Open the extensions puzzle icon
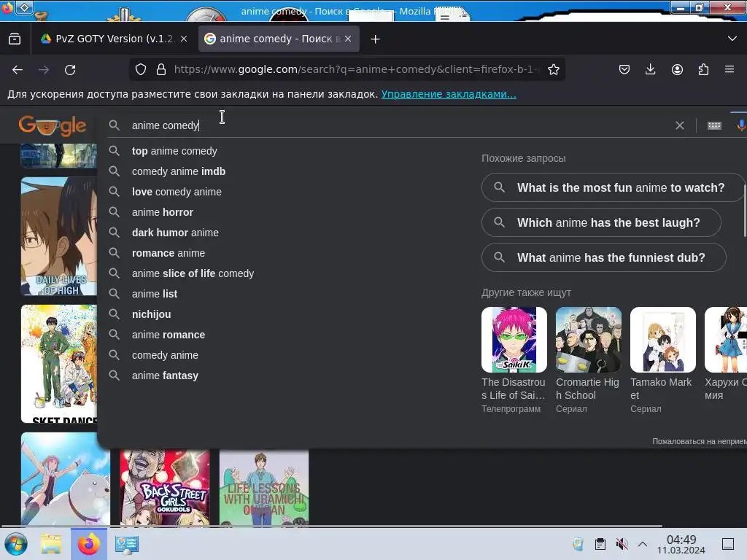The height and width of the screenshot is (560, 747). (703, 69)
